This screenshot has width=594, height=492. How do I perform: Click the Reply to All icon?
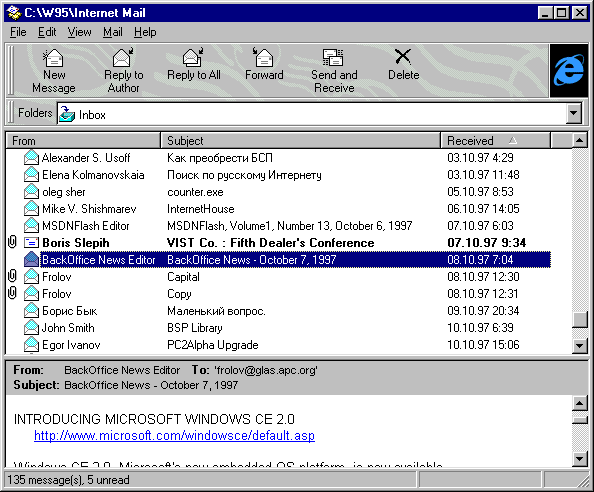point(193,58)
